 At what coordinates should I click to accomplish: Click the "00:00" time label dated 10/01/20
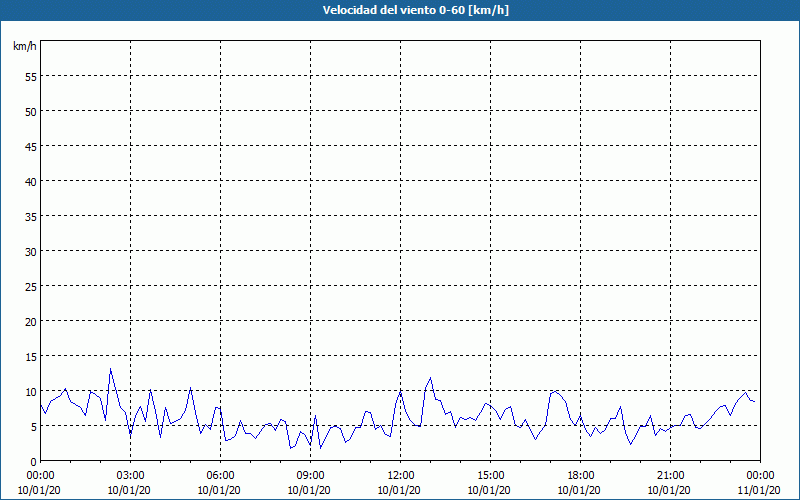click(40, 476)
